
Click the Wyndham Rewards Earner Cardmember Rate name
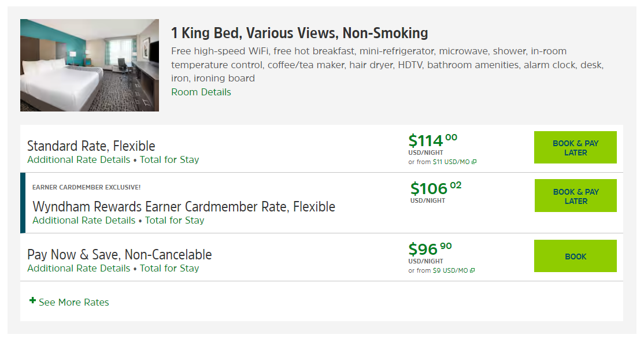184,207
